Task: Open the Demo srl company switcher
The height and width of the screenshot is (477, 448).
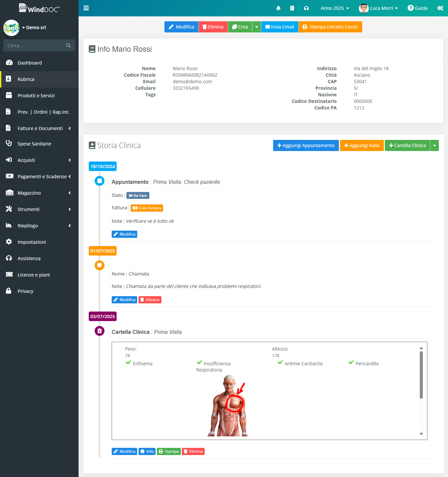Action: [34, 28]
